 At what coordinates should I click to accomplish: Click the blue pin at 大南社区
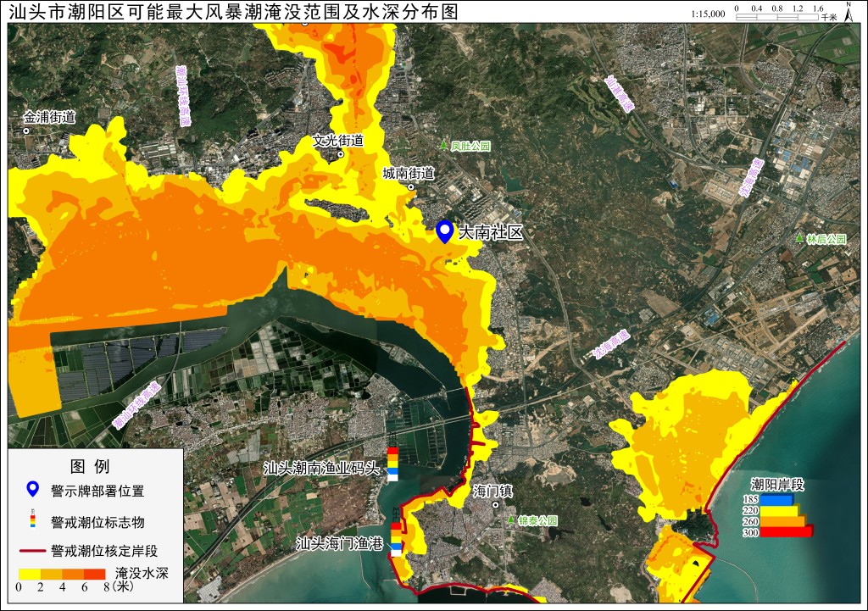pyautogui.click(x=444, y=232)
